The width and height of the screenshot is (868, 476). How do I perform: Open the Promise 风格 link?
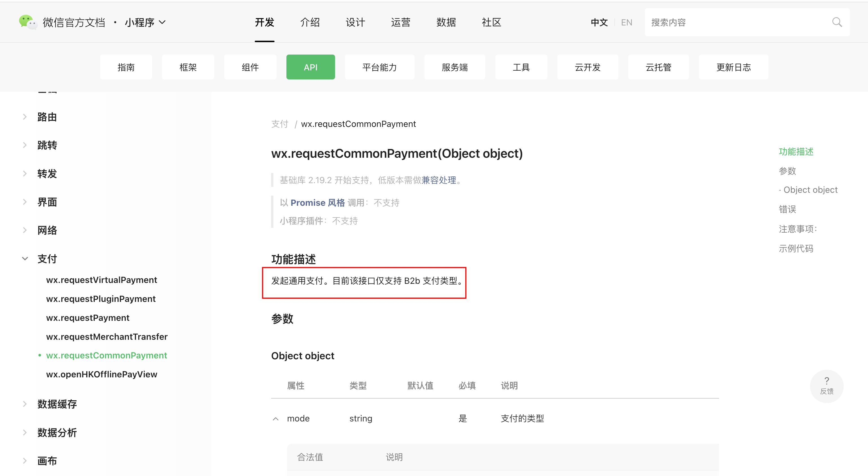click(x=318, y=203)
